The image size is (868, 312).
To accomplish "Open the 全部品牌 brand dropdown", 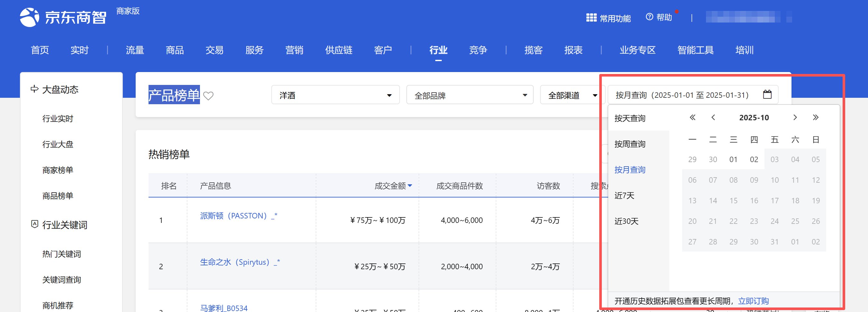I will point(470,95).
